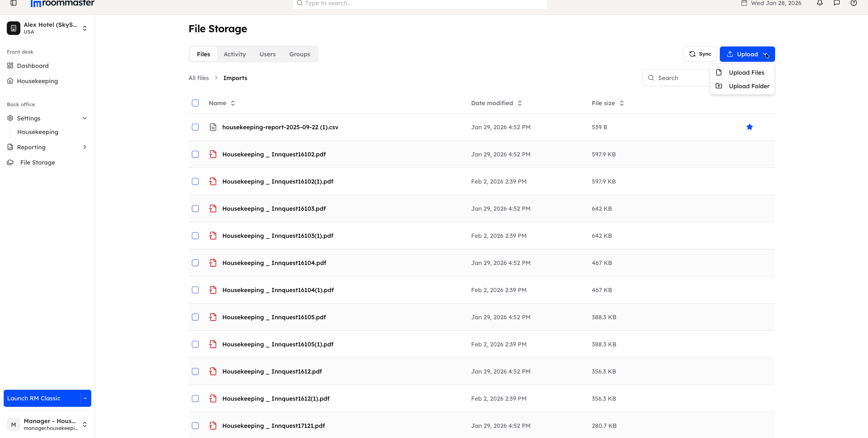Open the Launch RM Classic dropdown arrow

tap(85, 398)
